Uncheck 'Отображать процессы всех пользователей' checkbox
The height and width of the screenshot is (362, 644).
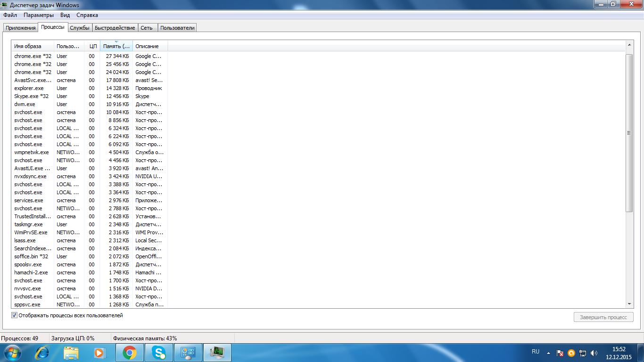click(14, 315)
